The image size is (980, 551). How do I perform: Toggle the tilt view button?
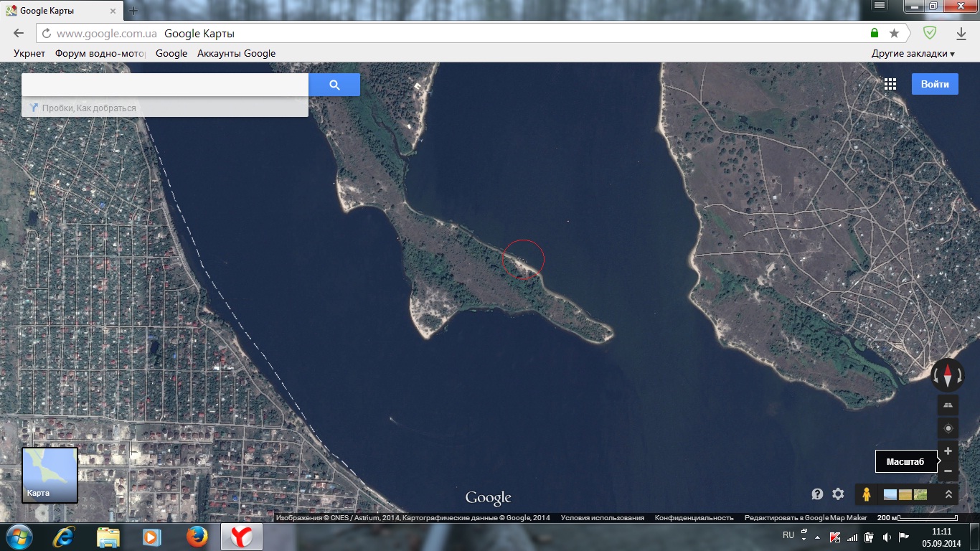(x=948, y=405)
